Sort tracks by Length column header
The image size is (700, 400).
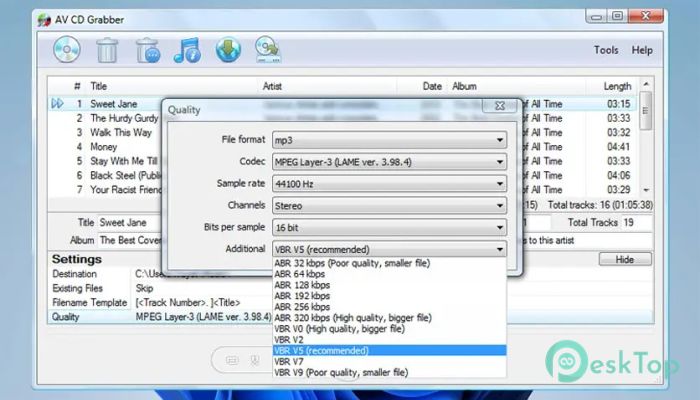[x=617, y=86]
